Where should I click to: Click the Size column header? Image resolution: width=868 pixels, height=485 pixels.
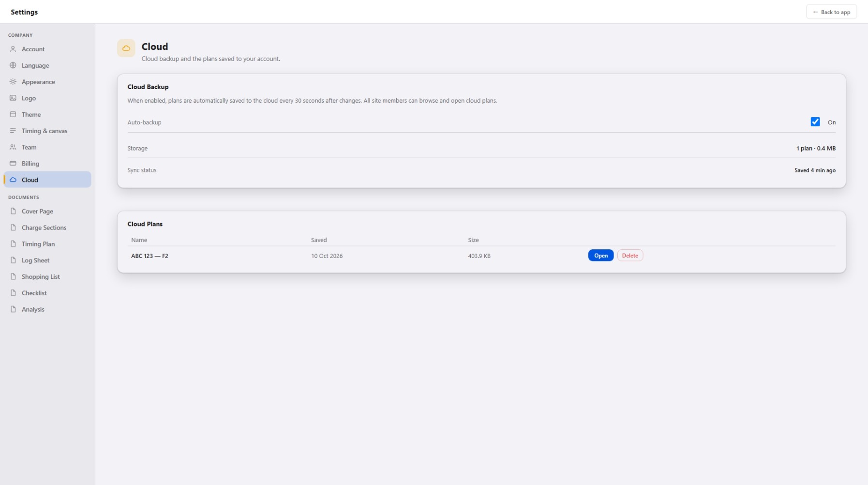[x=473, y=240]
